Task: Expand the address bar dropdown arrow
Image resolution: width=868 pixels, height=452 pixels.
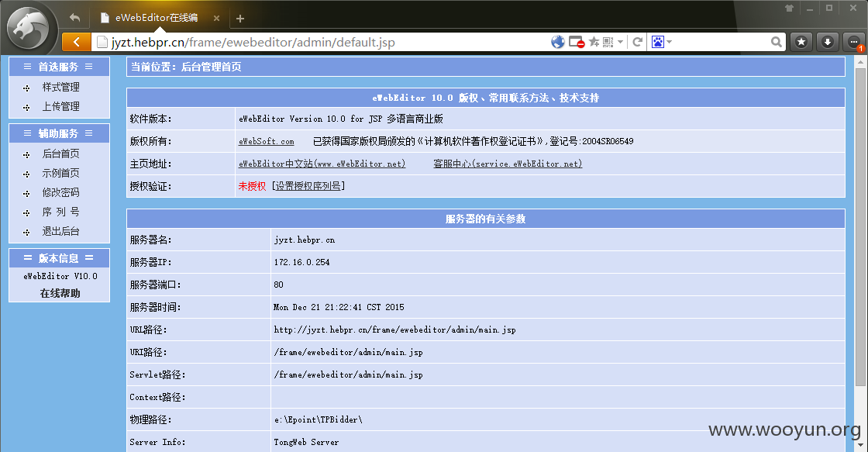Action: tap(621, 42)
